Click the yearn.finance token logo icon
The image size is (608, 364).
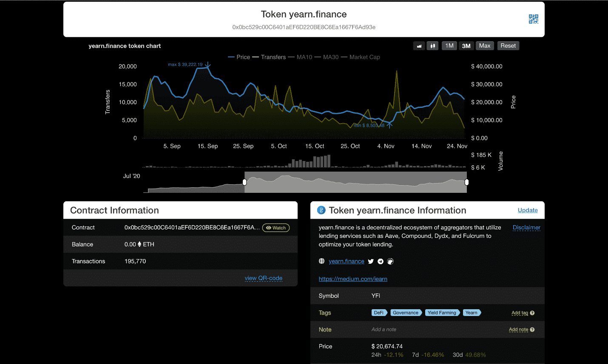tap(321, 210)
